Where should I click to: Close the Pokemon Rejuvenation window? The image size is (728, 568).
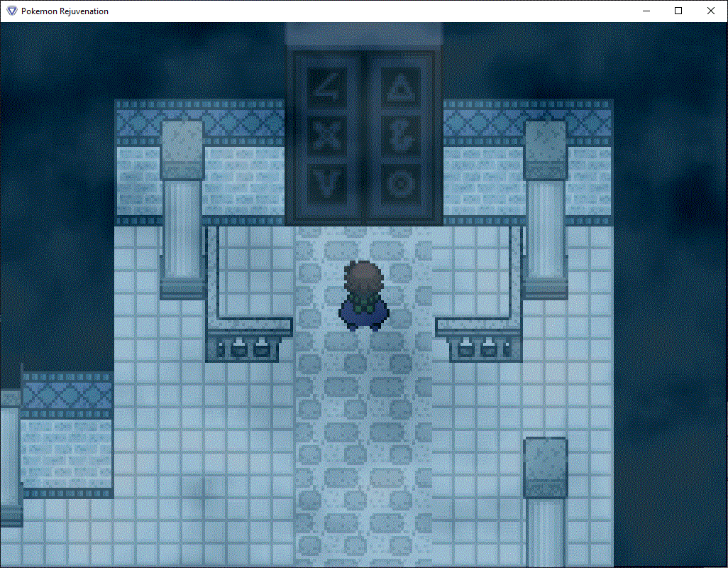coord(711,11)
